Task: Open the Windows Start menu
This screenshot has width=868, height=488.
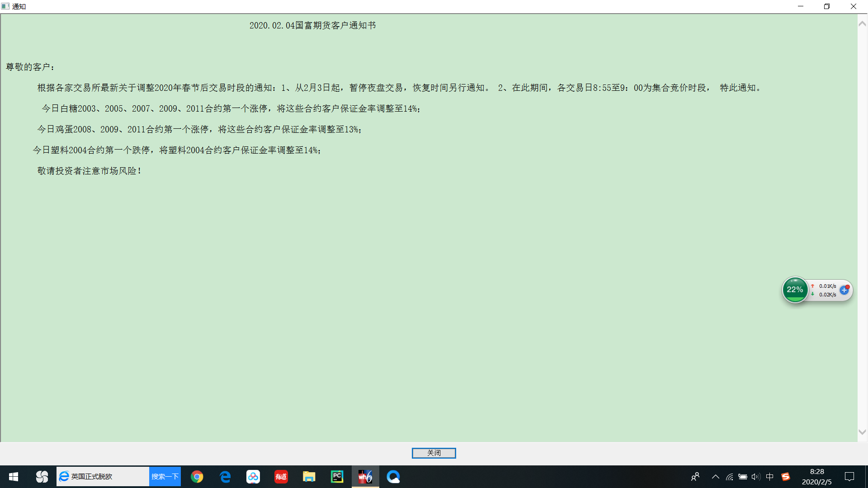Action: click(x=14, y=477)
